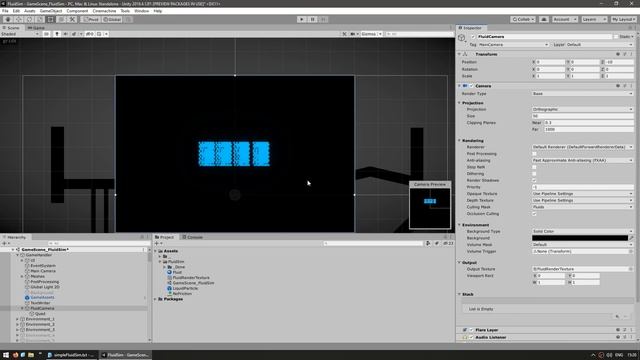Toggle the Static checkbox
Screen dimensions: 640x360
tap(616, 36)
